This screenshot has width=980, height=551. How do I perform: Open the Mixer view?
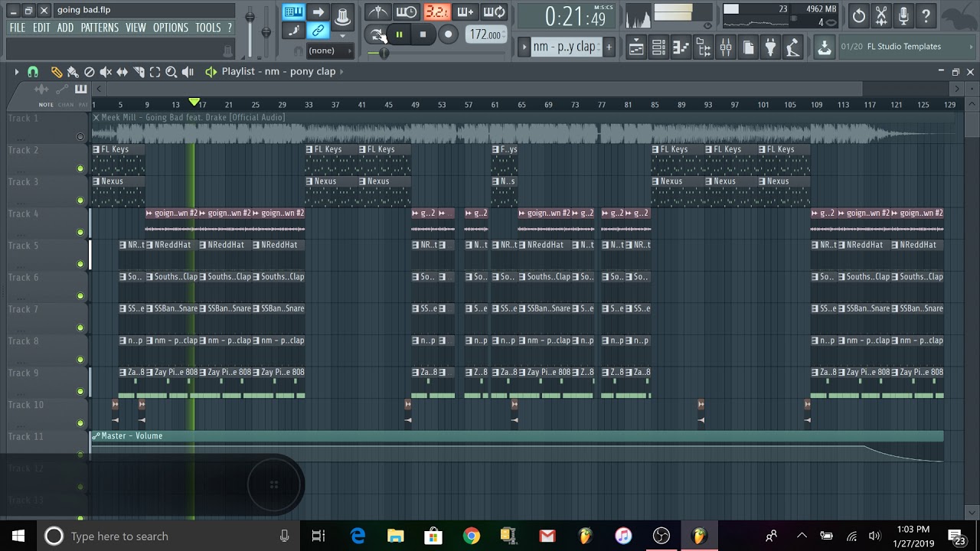(726, 47)
